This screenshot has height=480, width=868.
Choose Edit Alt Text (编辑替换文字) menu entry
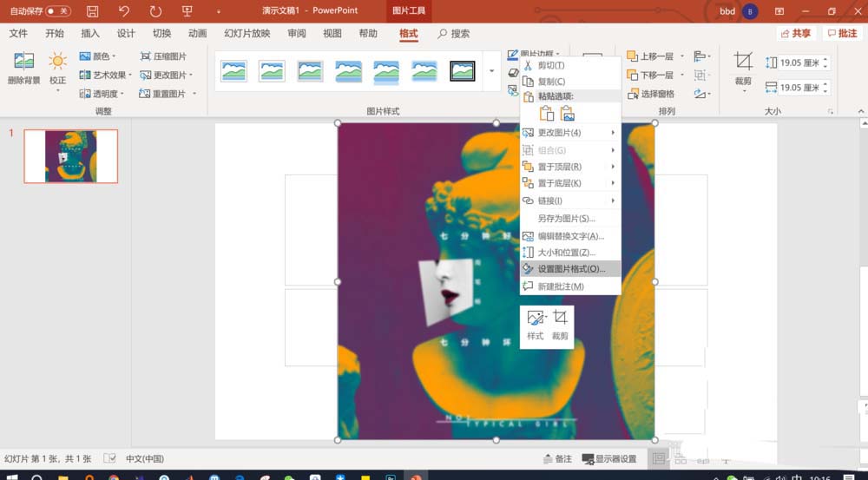click(570, 236)
